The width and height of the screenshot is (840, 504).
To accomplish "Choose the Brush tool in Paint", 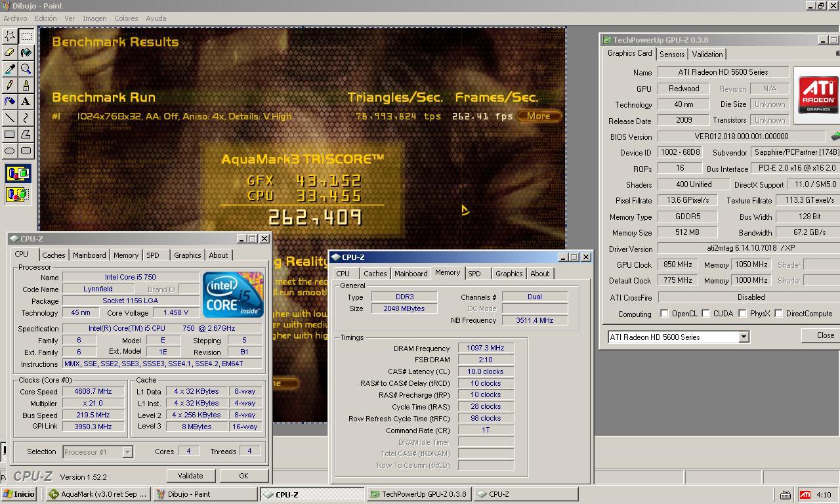I will point(26,85).
